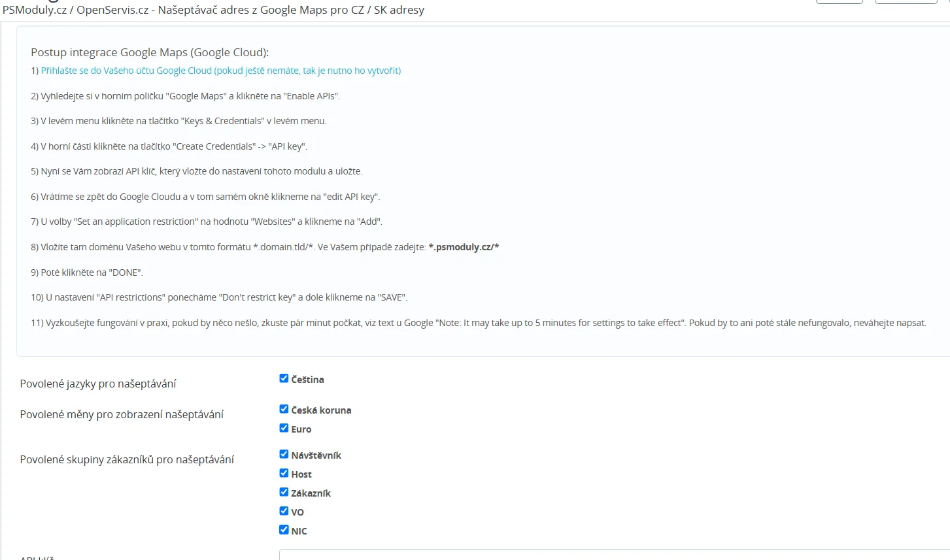
Task: Click the 'Povolené měny pro zobrazení našeptávání' label
Action: click(122, 414)
